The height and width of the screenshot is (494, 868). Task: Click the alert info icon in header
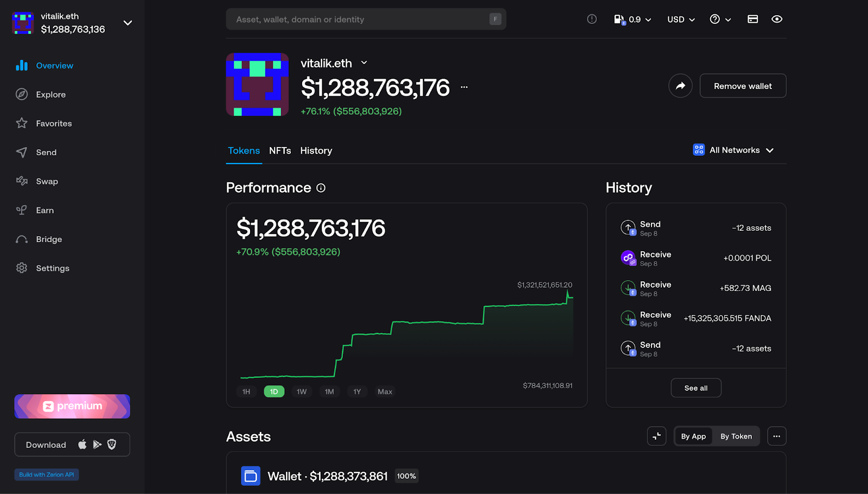592,19
